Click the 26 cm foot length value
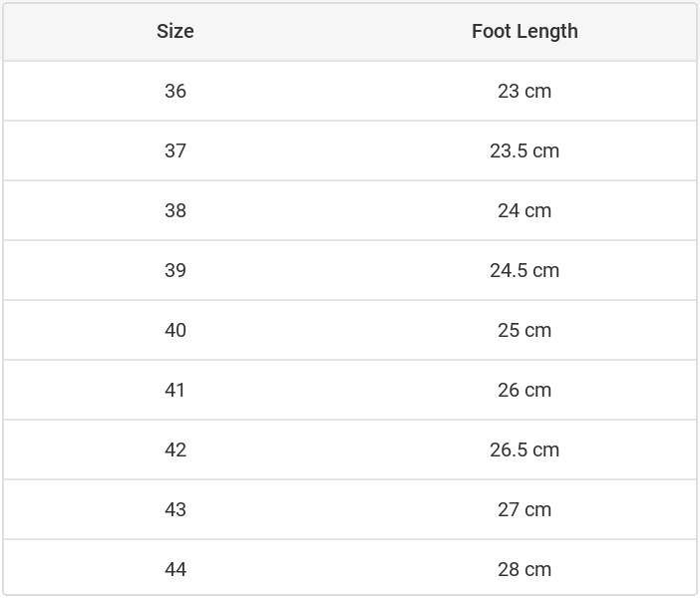This screenshot has width=700, height=598. point(525,390)
